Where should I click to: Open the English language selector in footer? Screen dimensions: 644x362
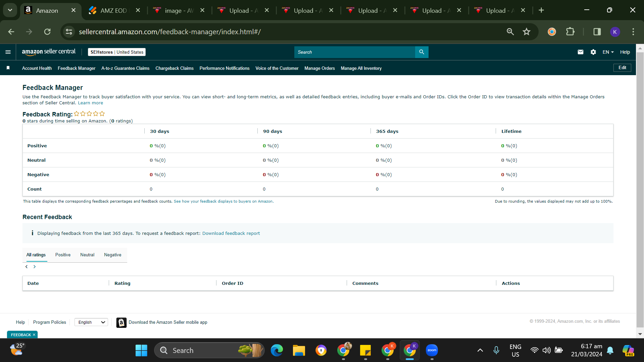click(91, 322)
